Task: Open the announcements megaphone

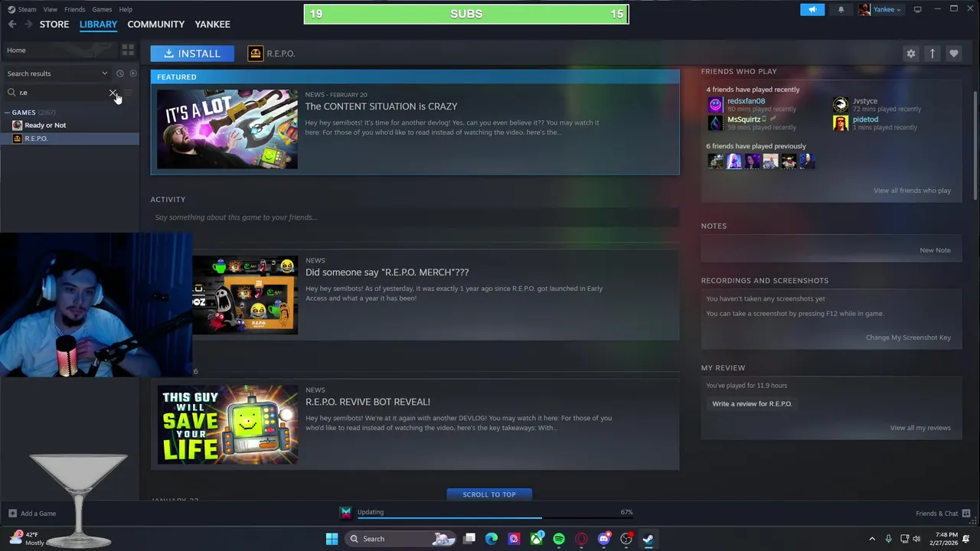Action: (812, 9)
